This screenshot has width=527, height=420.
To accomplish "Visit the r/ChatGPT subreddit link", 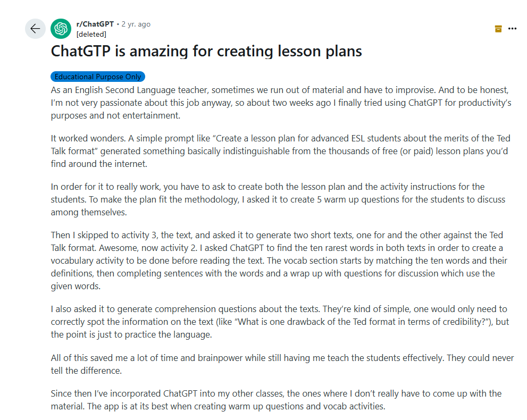I will [x=95, y=24].
